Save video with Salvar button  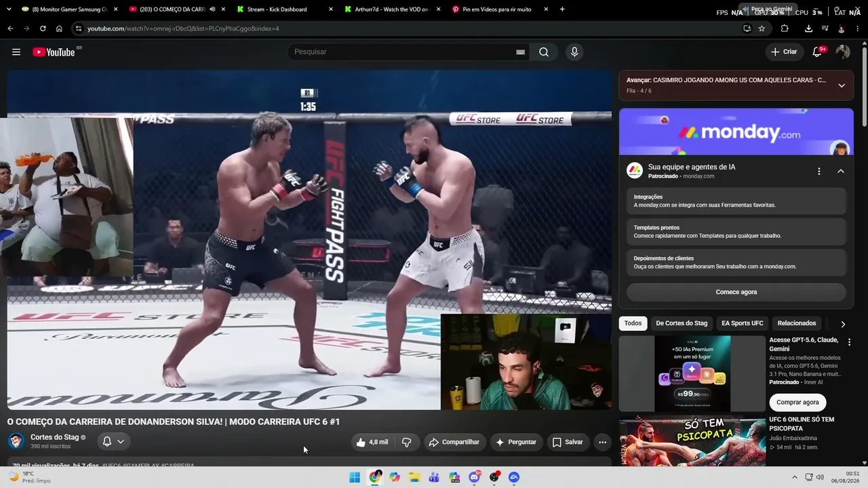pyautogui.click(x=567, y=442)
